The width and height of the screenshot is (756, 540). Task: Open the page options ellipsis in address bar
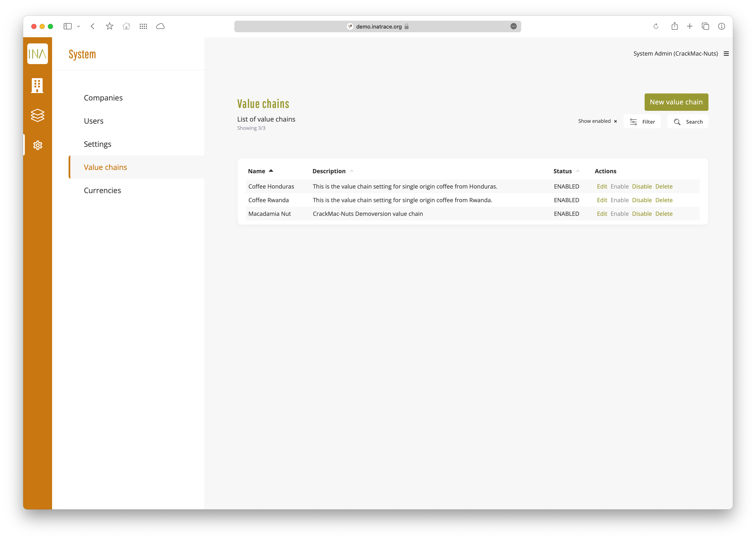tap(513, 26)
